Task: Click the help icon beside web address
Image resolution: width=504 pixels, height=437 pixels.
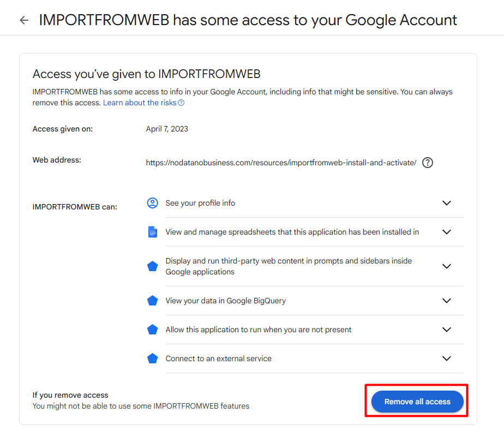Action: [428, 163]
